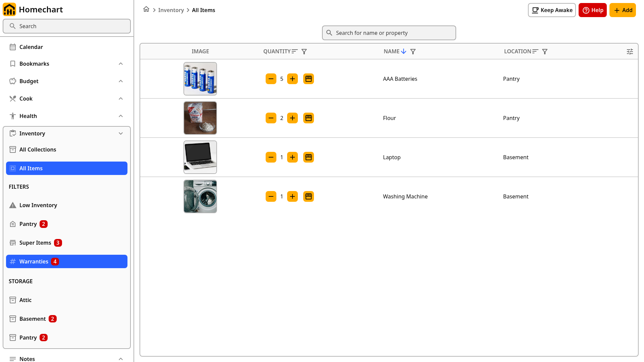Expand the Budget menu
This screenshot has width=644, height=362.
pos(121,81)
